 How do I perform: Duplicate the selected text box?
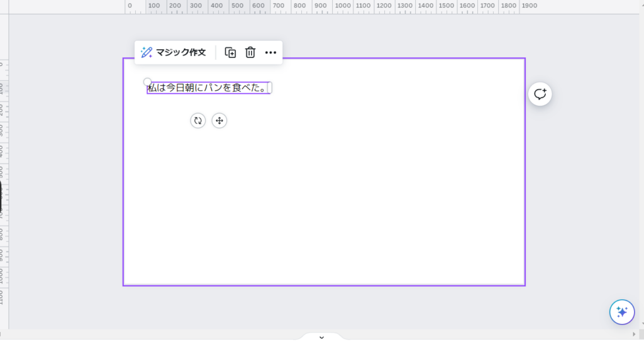click(231, 53)
